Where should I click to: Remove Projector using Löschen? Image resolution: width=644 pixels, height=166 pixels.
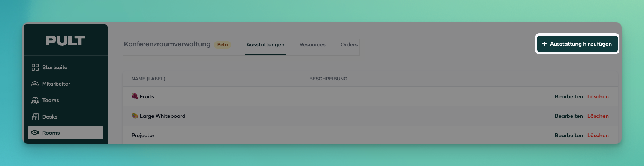[598, 135]
